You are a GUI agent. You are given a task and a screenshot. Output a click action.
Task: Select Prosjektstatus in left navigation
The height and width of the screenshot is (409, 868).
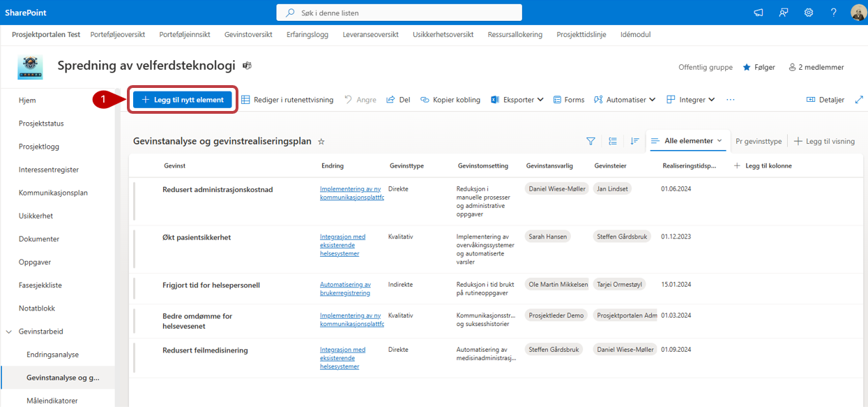[41, 124]
